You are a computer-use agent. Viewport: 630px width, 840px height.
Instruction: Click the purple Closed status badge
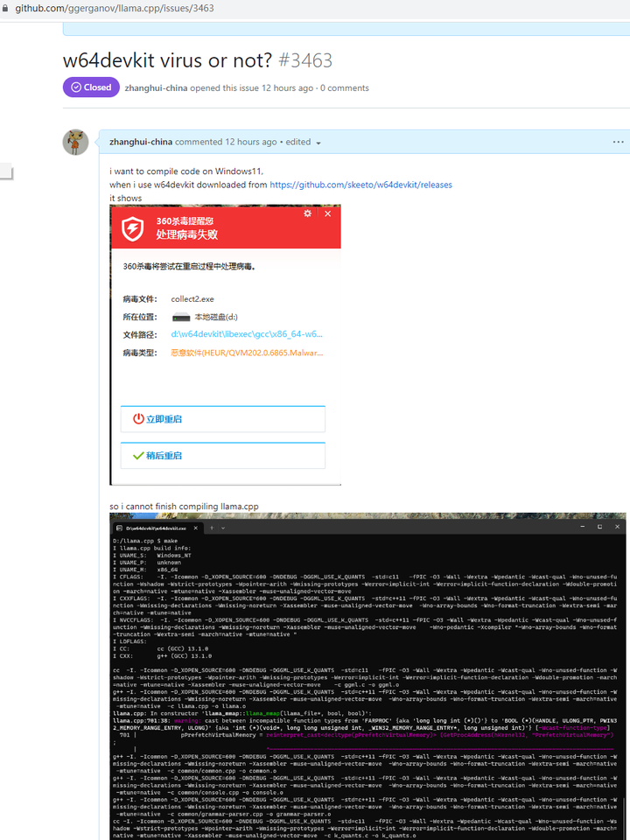pyautogui.click(x=91, y=87)
